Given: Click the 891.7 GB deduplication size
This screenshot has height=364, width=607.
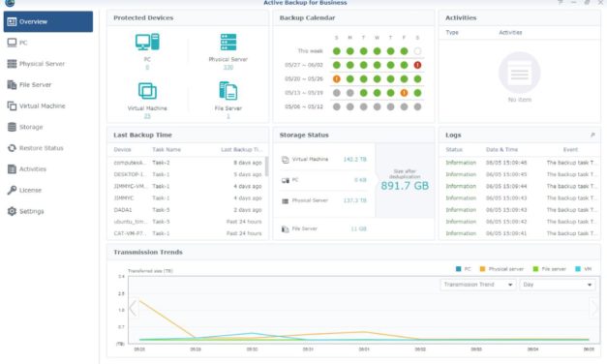Looking at the screenshot, I should point(405,186).
